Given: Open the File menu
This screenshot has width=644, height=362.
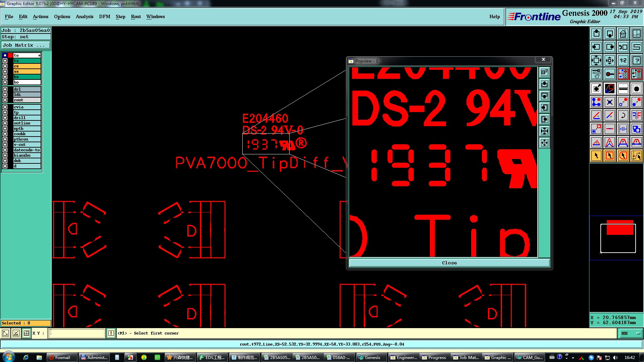Looking at the screenshot, I should coord(9,16).
